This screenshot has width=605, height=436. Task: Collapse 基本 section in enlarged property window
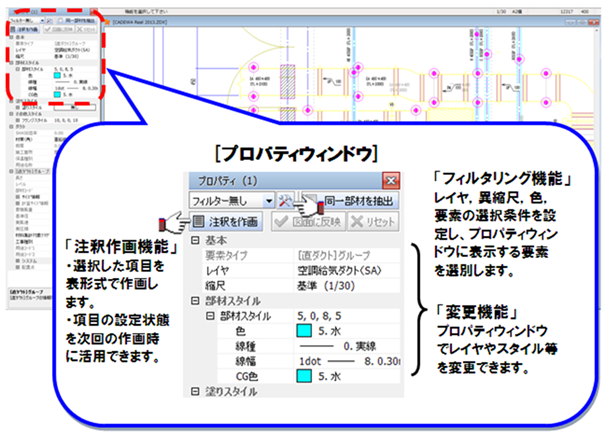[195, 240]
